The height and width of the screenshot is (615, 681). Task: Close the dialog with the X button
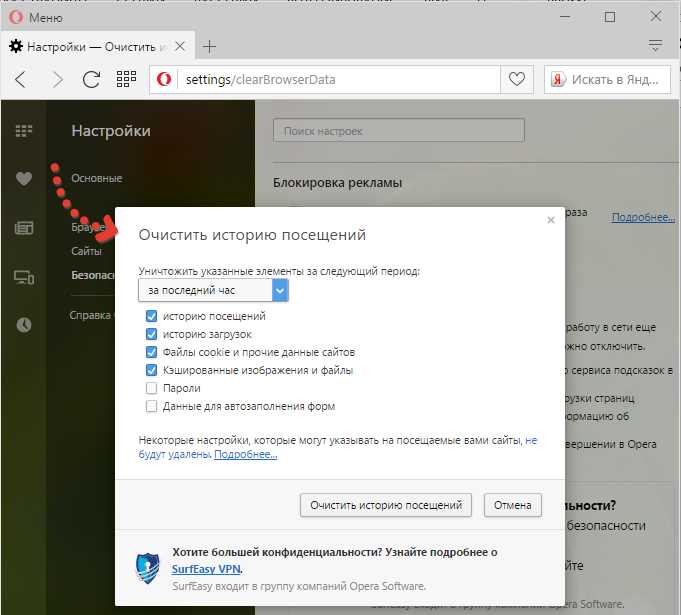coord(550,220)
